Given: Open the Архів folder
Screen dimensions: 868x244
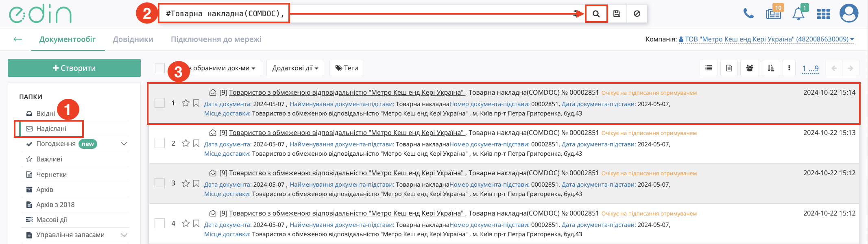Looking at the screenshot, I should [x=44, y=190].
